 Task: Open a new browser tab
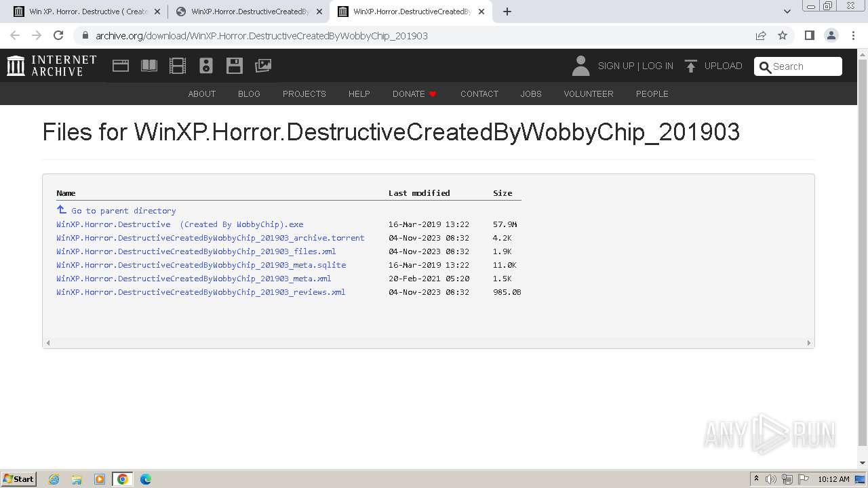(x=507, y=12)
